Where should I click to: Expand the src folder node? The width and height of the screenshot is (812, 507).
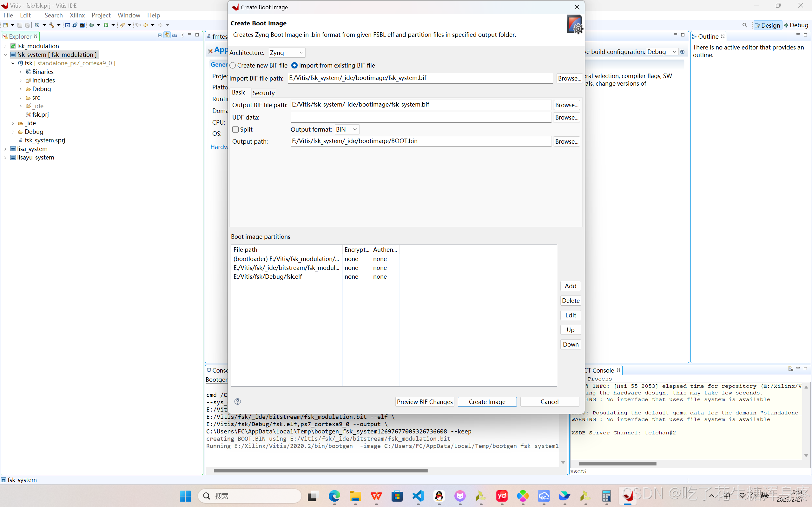(21, 98)
